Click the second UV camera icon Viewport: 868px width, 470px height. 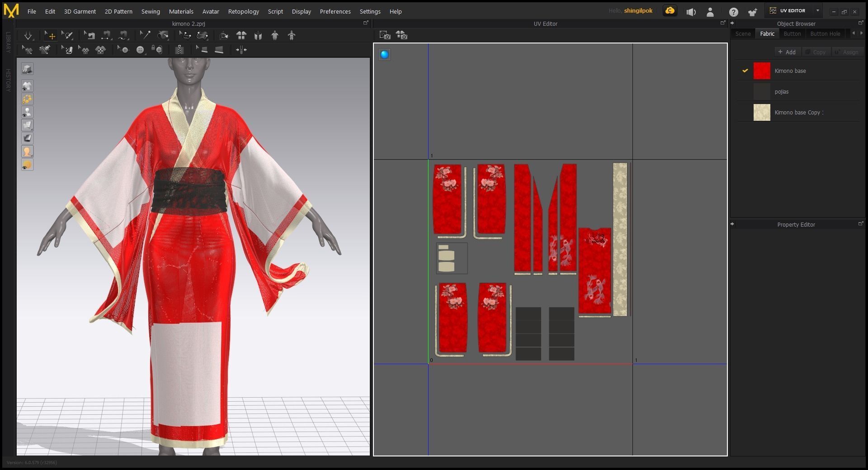point(401,35)
